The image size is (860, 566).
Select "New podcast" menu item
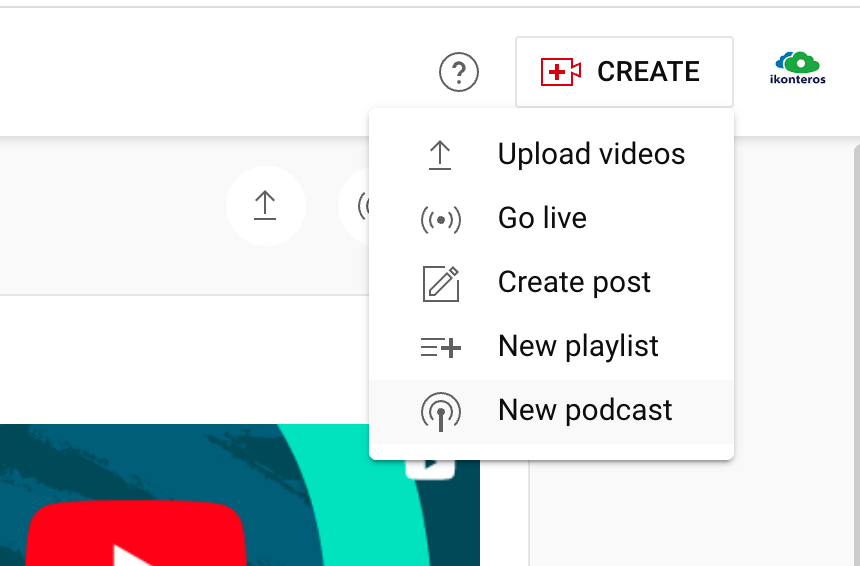[x=585, y=411]
